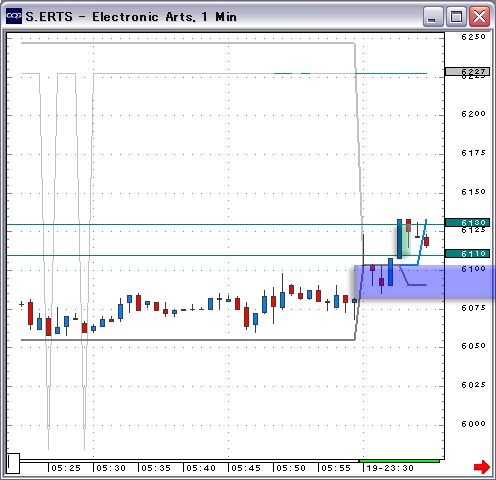Click the CQG icon in the title bar
This screenshot has width=496, height=480.
(14, 16)
